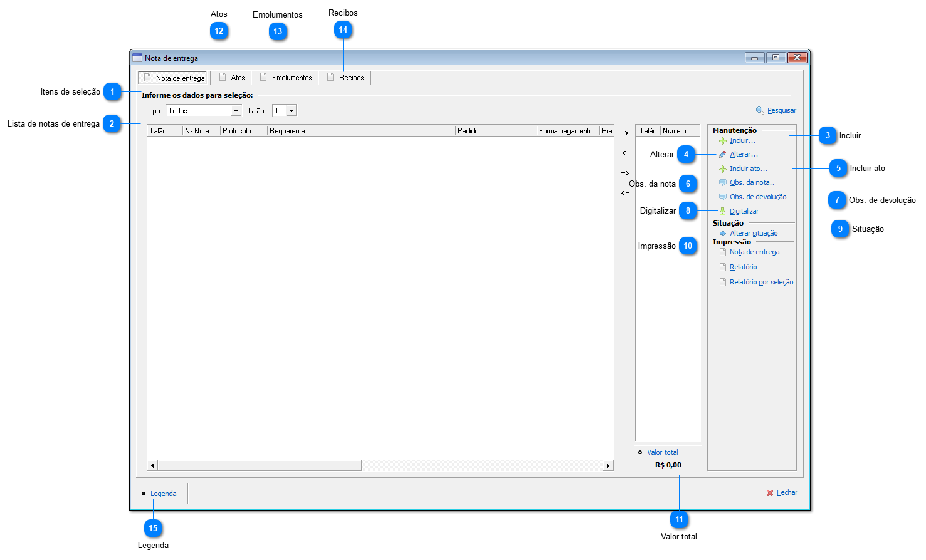Click the page icon on the Atos tab
This screenshot has width=926, height=560.
[223, 77]
